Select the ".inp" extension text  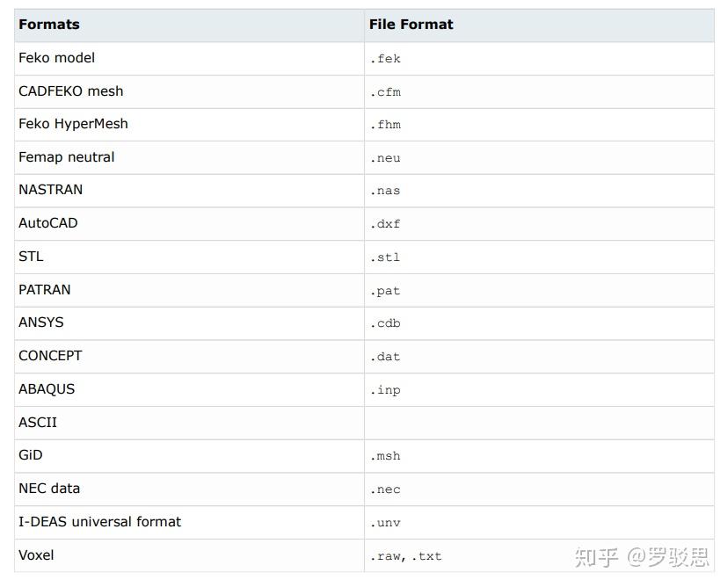coord(385,390)
